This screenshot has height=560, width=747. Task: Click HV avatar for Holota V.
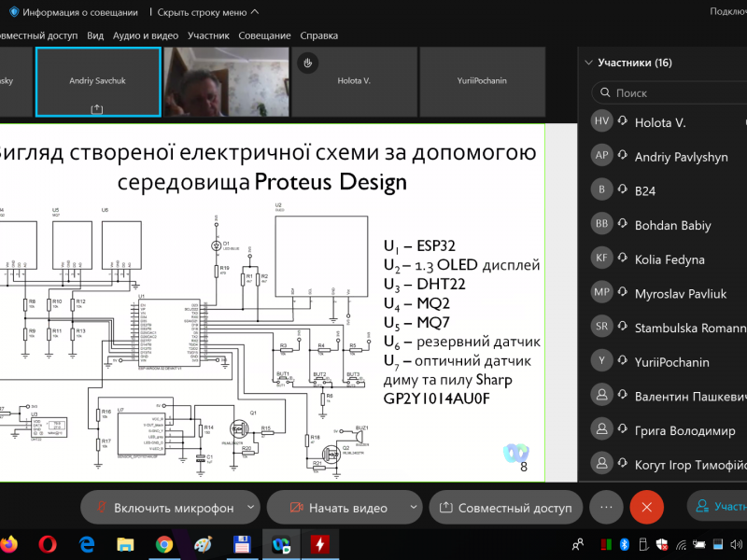click(602, 122)
